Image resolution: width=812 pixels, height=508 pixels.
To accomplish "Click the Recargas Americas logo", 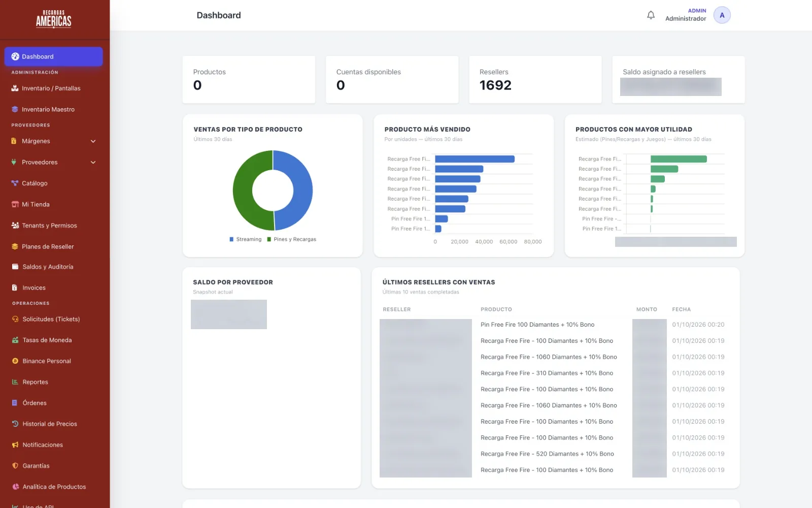I will (54, 19).
